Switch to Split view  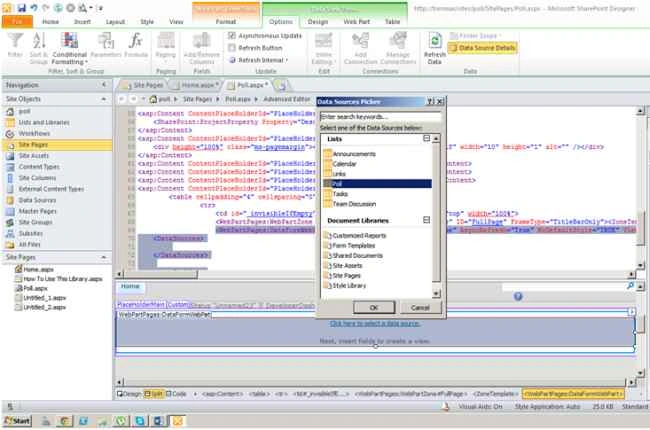(x=154, y=394)
